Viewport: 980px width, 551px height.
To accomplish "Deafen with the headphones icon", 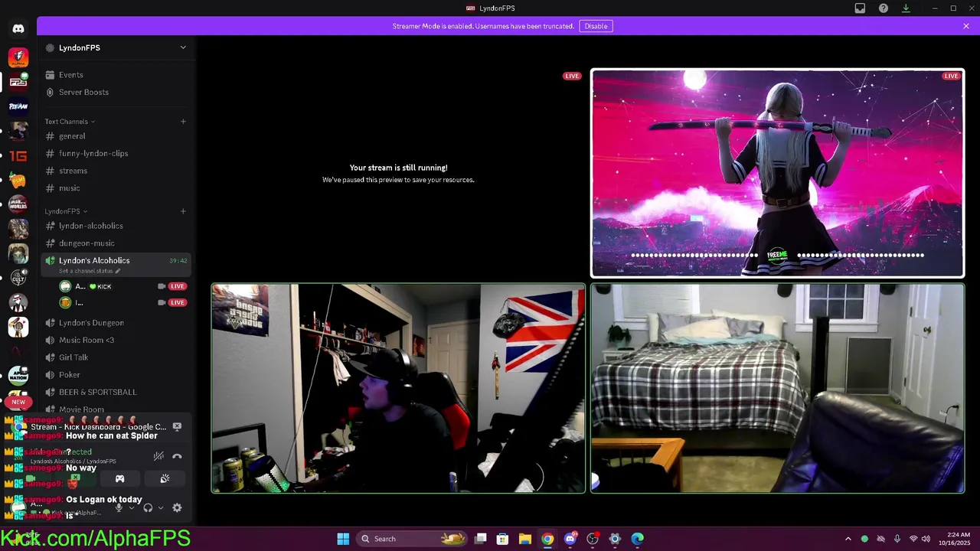I will point(148,507).
